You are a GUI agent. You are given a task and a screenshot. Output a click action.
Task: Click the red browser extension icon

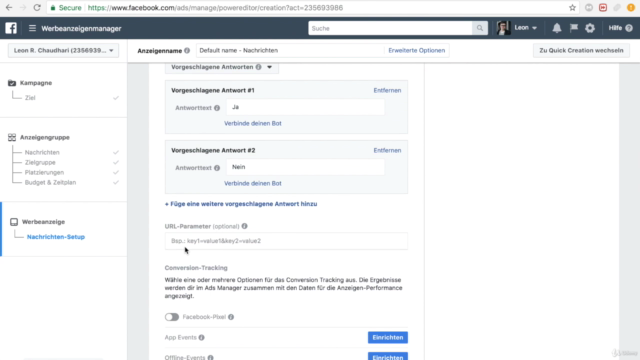603,7
